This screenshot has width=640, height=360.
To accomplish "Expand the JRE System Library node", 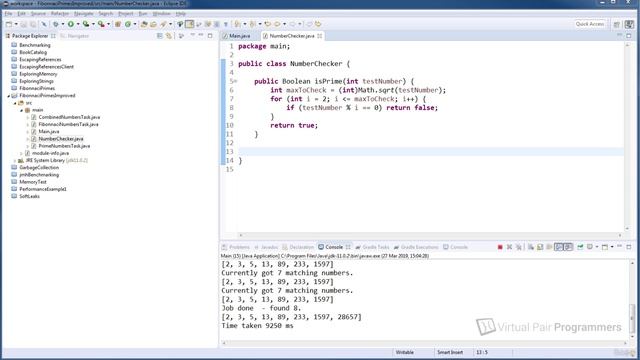I will [15, 160].
